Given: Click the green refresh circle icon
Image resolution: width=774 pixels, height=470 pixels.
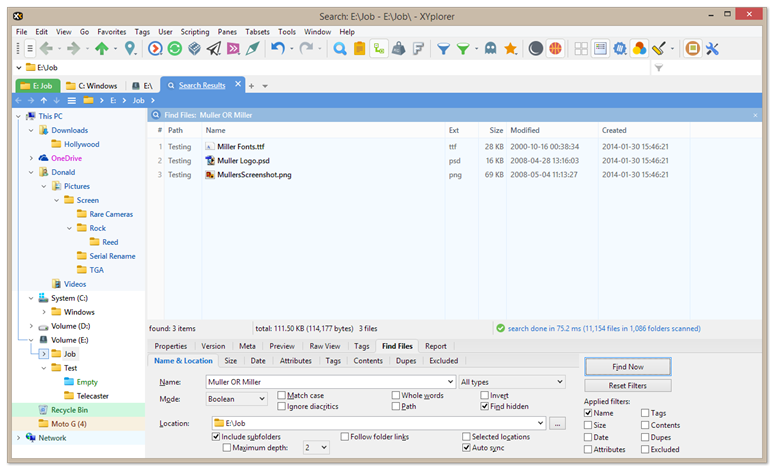Looking at the screenshot, I should [x=175, y=48].
